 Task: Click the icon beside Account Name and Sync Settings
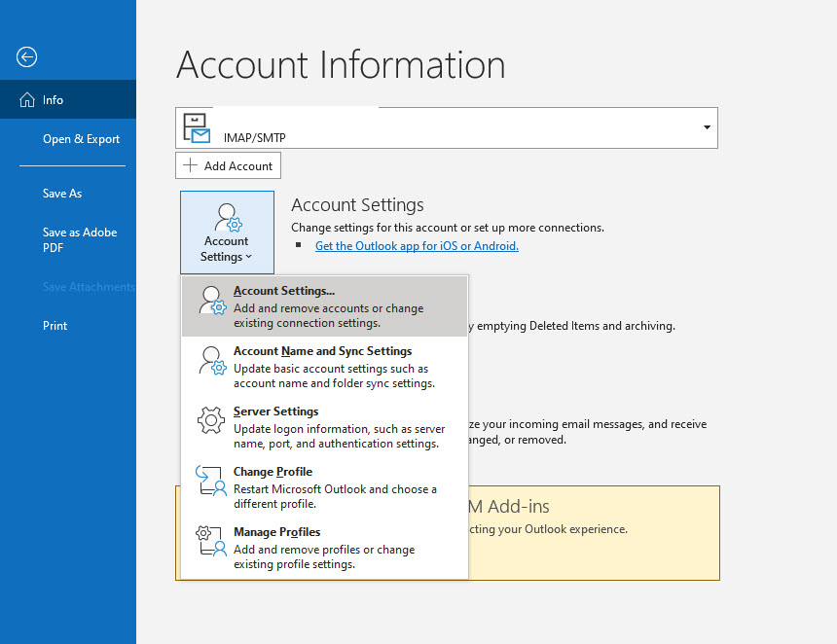point(212,361)
